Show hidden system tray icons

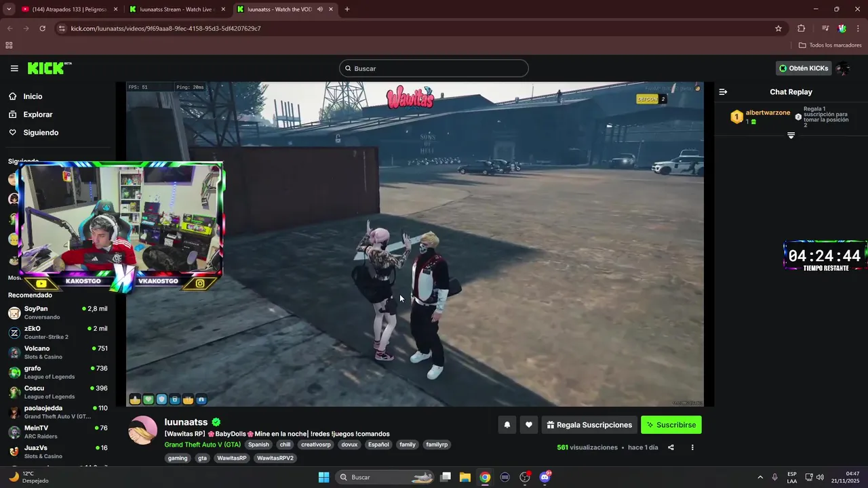tap(759, 477)
